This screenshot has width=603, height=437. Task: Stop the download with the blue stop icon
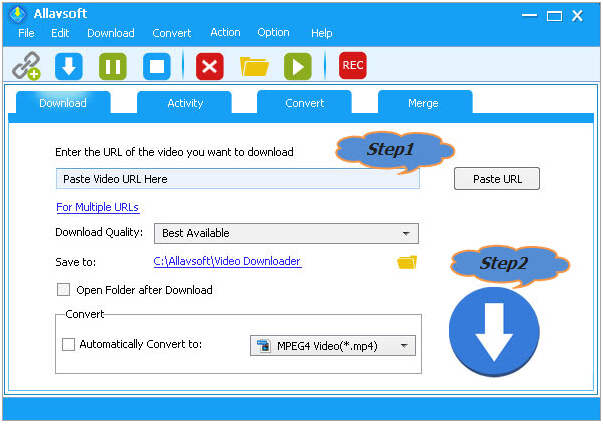tap(157, 66)
